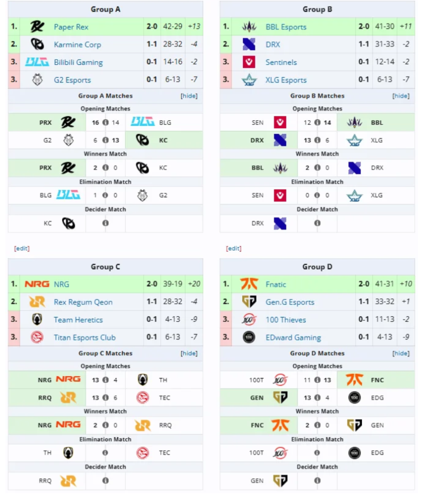Open info icon for PRX vs BLG match
The height and width of the screenshot is (504, 423).
pos(105,123)
